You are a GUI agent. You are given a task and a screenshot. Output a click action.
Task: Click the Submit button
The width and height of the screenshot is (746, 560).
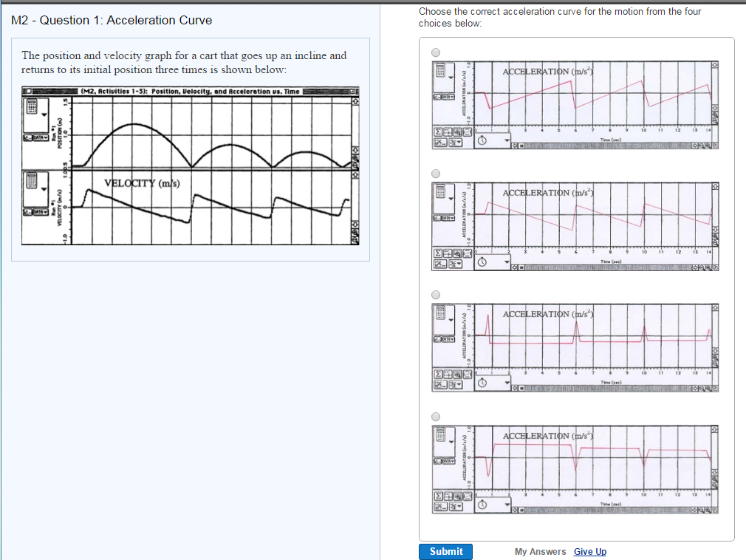pyautogui.click(x=446, y=551)
